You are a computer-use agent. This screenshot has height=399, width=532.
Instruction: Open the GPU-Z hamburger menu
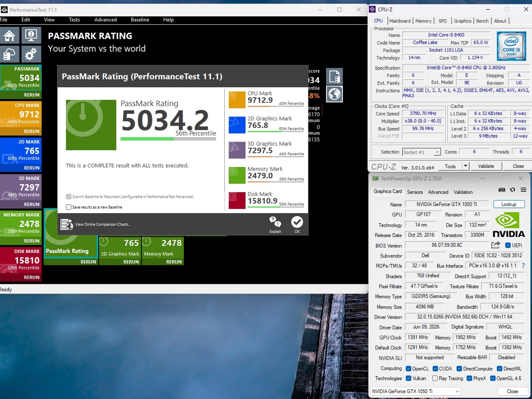(523, 190)
